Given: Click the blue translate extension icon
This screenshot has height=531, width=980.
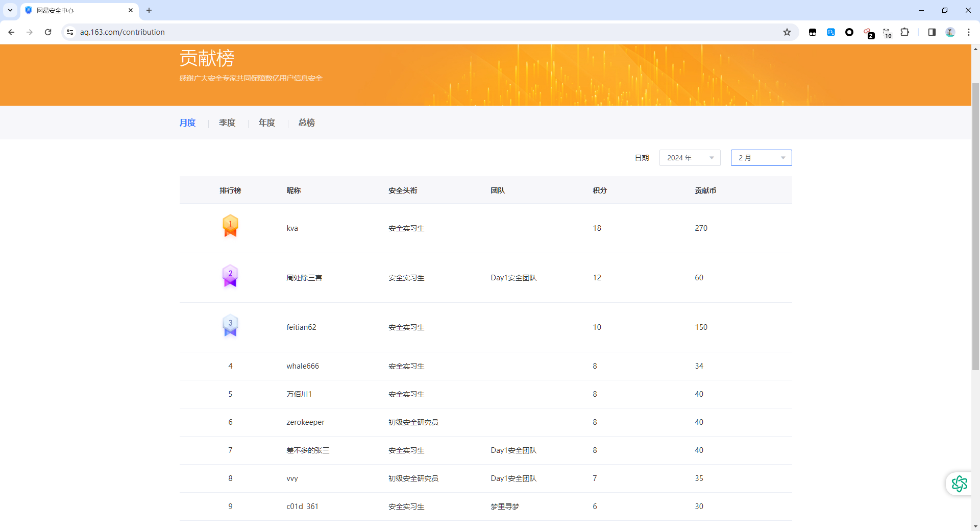Looking at the screenshot, I should (831, 32).
